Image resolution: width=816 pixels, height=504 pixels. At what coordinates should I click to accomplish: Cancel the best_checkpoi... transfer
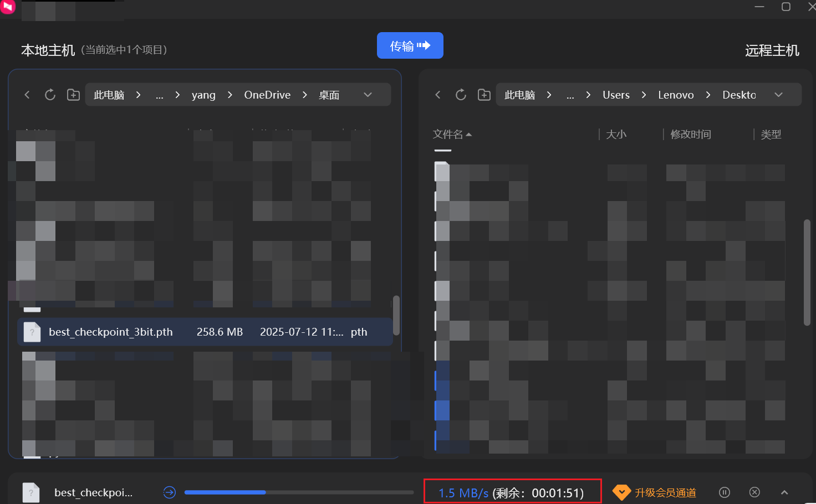(754, 492)
